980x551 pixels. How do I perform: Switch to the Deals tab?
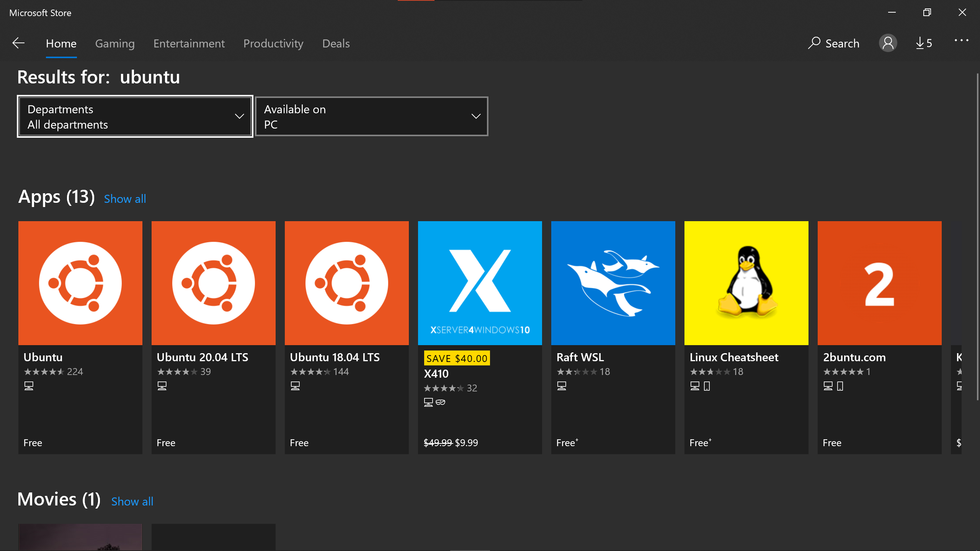pos(336,44)
